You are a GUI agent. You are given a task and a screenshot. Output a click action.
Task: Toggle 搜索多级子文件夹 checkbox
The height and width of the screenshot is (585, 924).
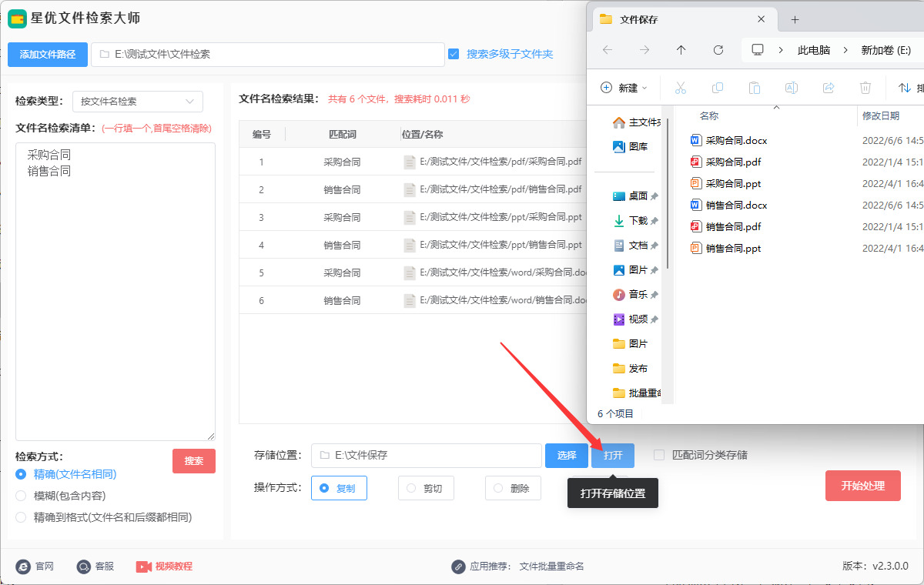coord(454,54)
